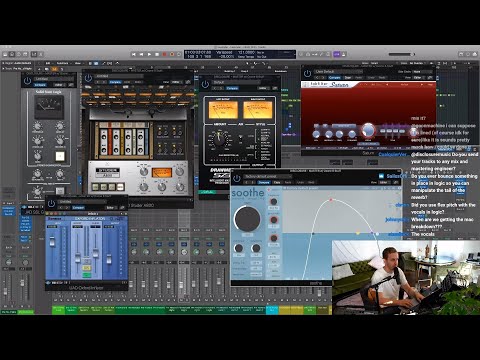480x360 pixels.
Task: Click the large depth knob in soothe
Action: (247, 219)
